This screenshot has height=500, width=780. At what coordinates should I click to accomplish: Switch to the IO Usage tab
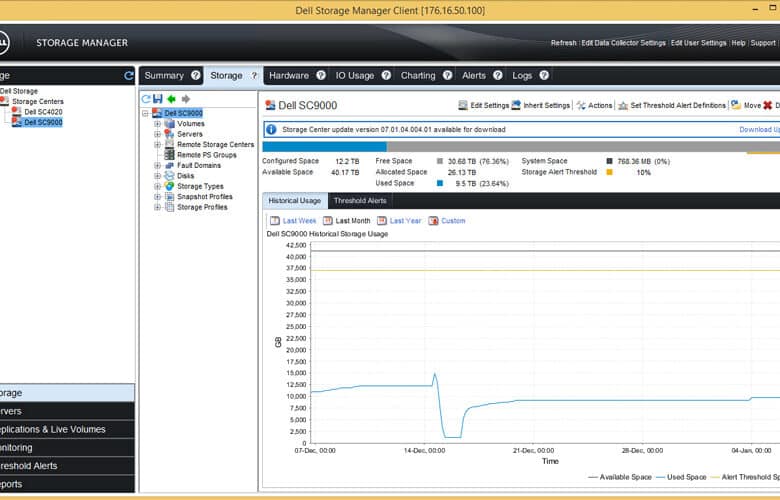[x=355, y=76]
